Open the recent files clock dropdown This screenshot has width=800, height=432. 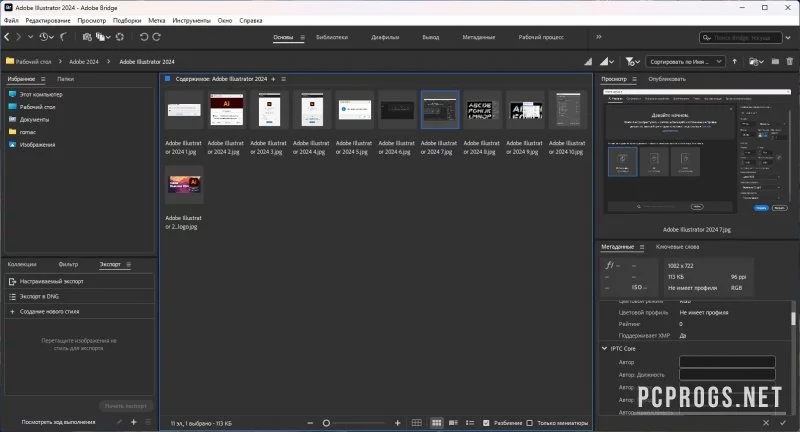pos(45,37)
